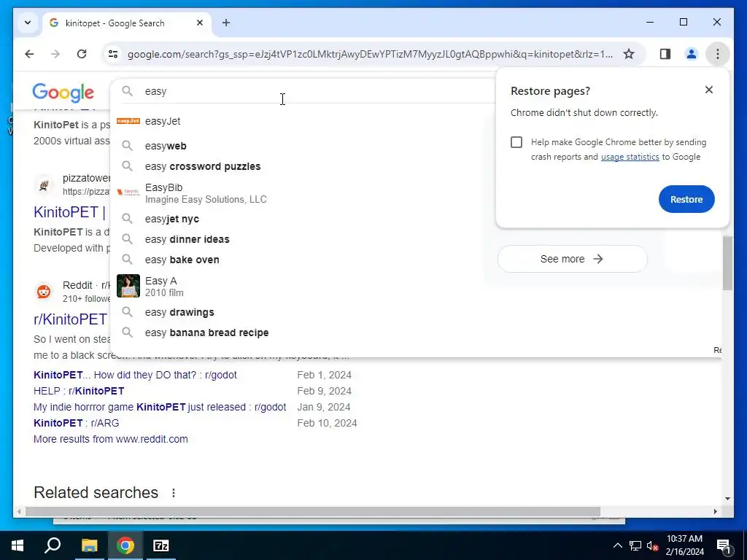Click the See more button
Viewport: 747px width, 560px height.
click(572, 259)
